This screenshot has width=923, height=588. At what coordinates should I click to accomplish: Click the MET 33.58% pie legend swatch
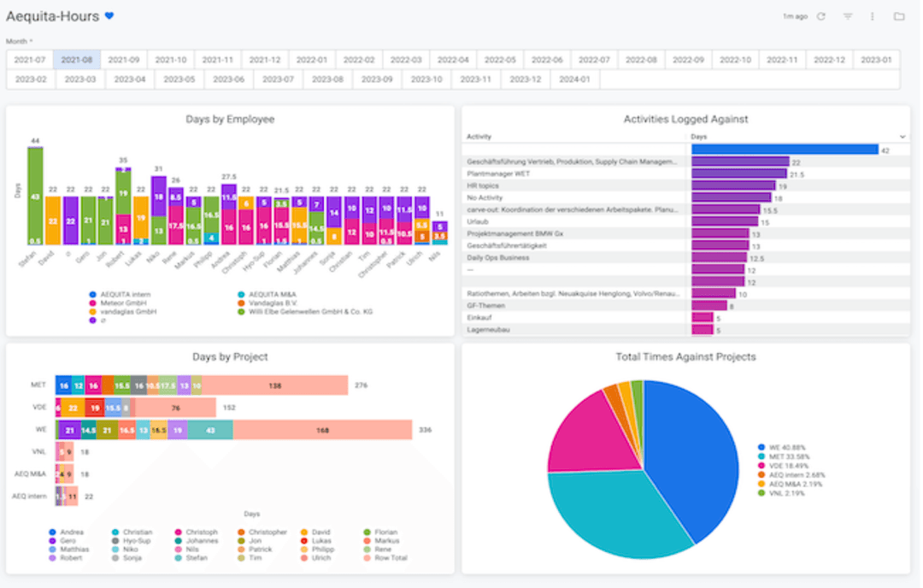[x=761, y=456]
